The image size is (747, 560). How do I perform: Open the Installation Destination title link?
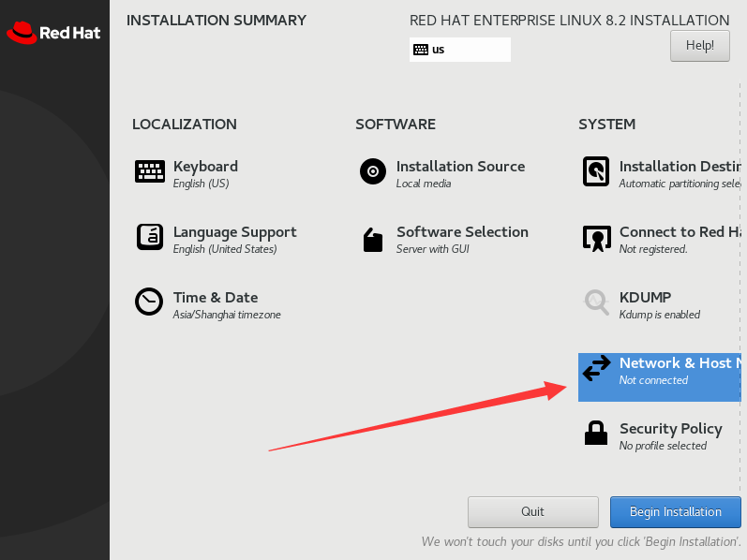click(680, 166)
